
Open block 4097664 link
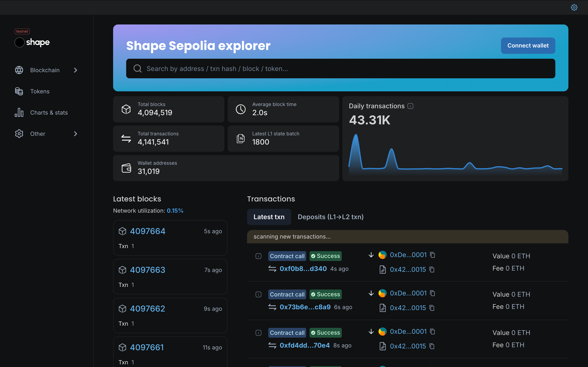147,231
